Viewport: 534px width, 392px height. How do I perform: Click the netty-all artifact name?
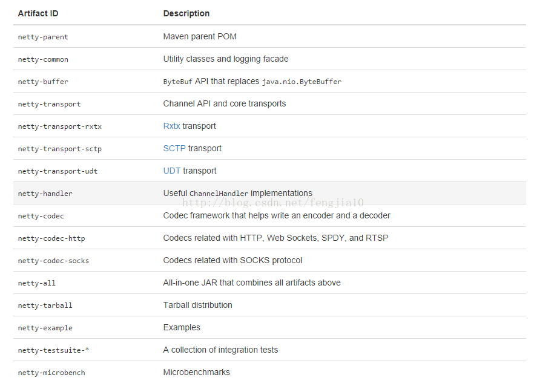[36, 283]
